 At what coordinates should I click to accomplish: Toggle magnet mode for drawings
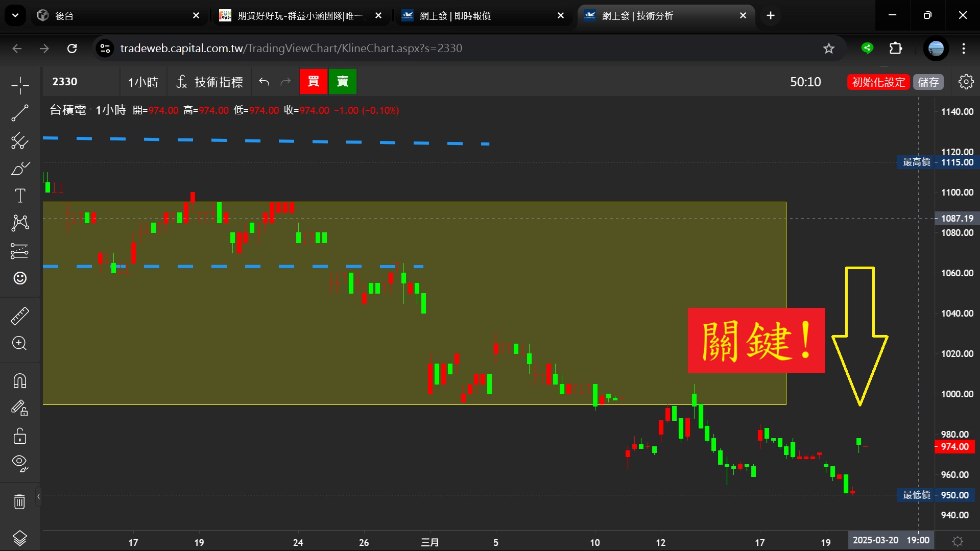(x=20, y=381)
